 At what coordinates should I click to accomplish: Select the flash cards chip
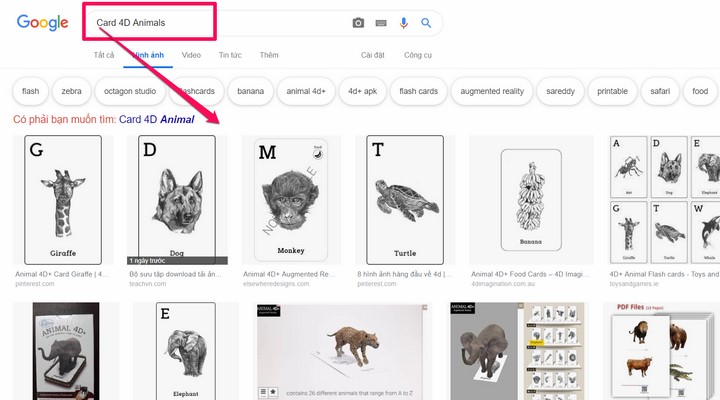[418, 91]
